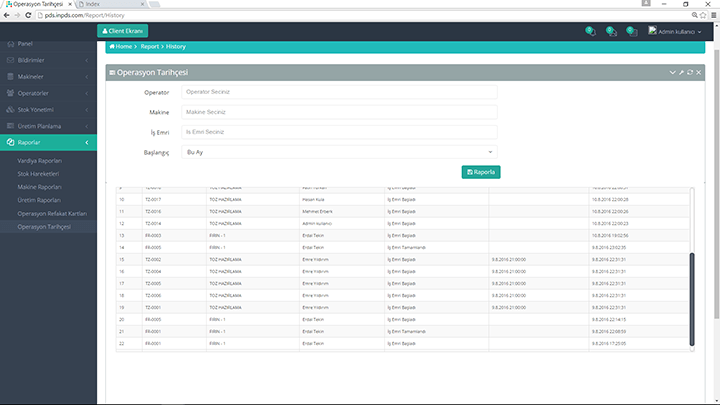Click the History breadcrumb link
Screen dimensions: 720x405
pos(176,46)
